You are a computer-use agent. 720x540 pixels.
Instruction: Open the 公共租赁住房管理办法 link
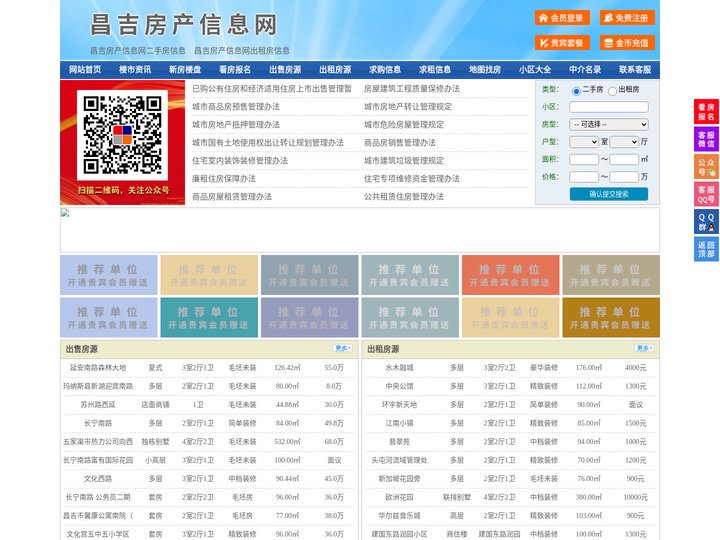(x=404, y=197)
